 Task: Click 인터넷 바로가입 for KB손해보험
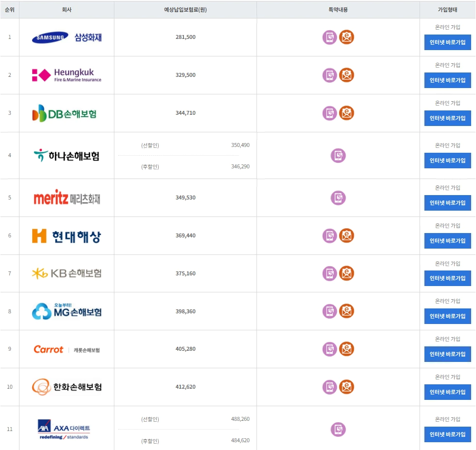(x=447, y=278)
